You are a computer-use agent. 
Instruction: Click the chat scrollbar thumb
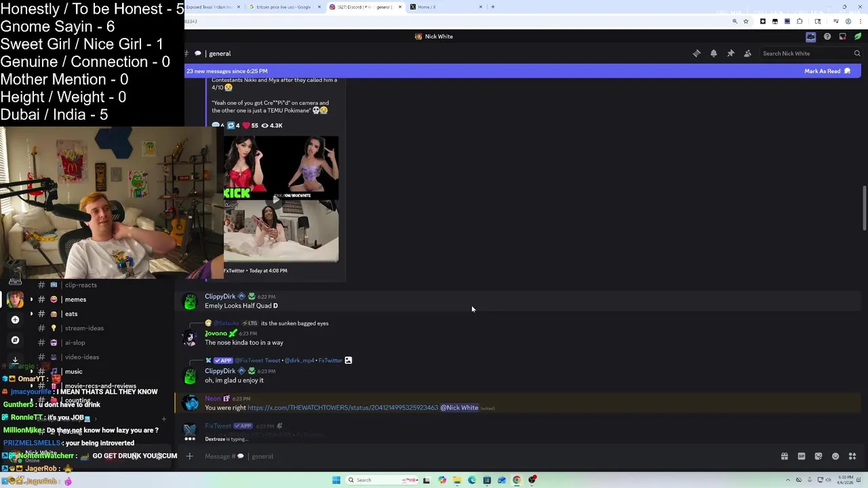pyautogui.click(x=864, y=209)
